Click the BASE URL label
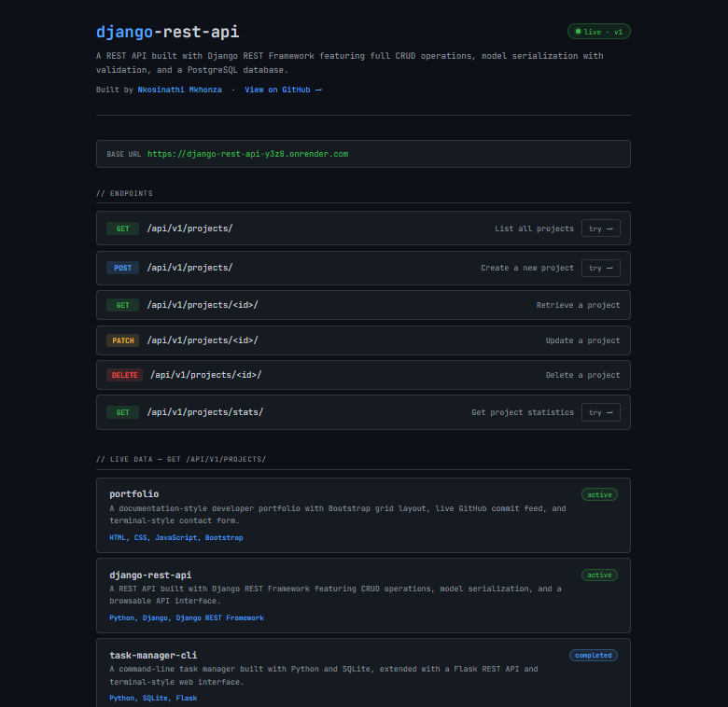Image resolution: width=728 pixels, height=707 pixels. click(x=124, y=154)
